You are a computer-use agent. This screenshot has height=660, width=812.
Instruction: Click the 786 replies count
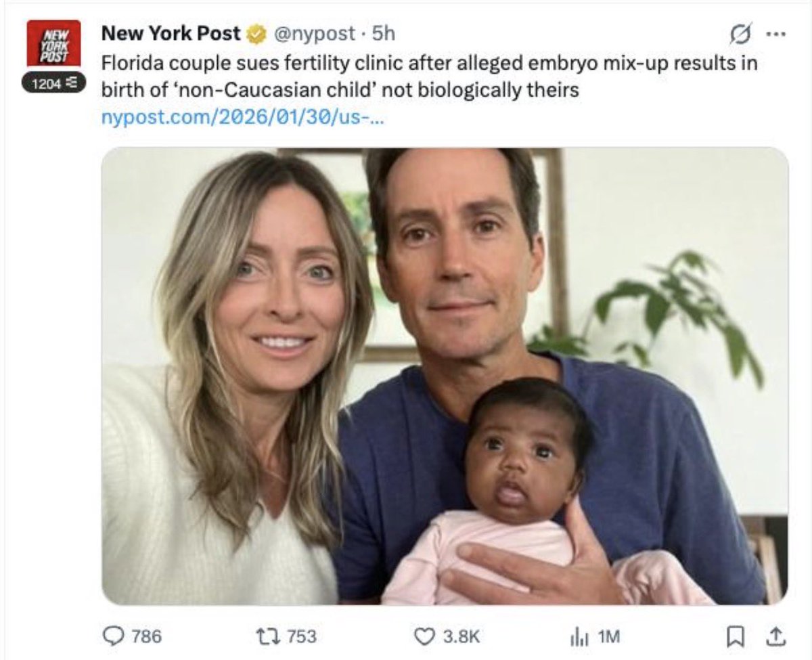[x=146, y=636]
